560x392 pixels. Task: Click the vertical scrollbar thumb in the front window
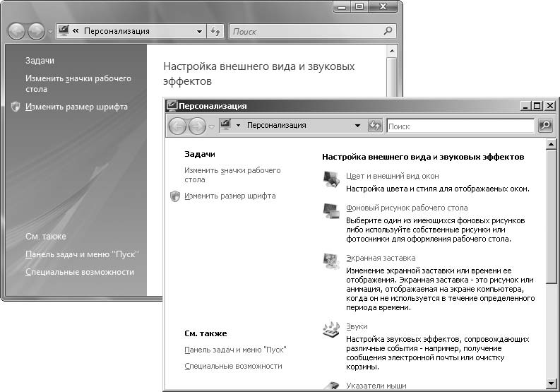click(551, 217)
